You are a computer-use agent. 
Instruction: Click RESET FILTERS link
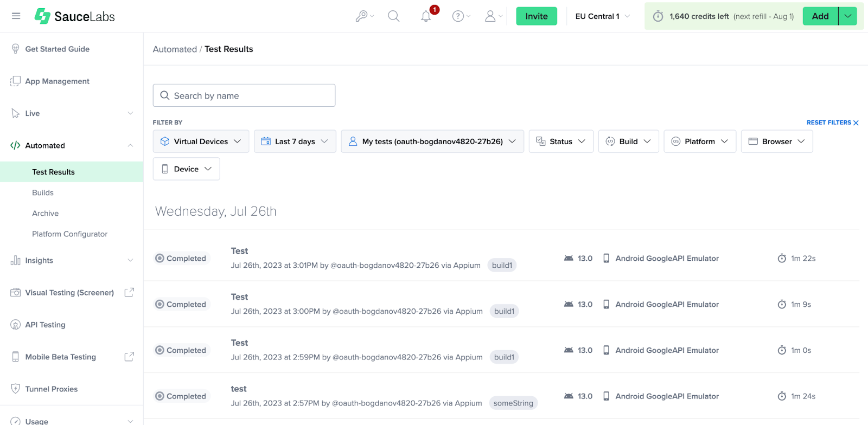833,123
